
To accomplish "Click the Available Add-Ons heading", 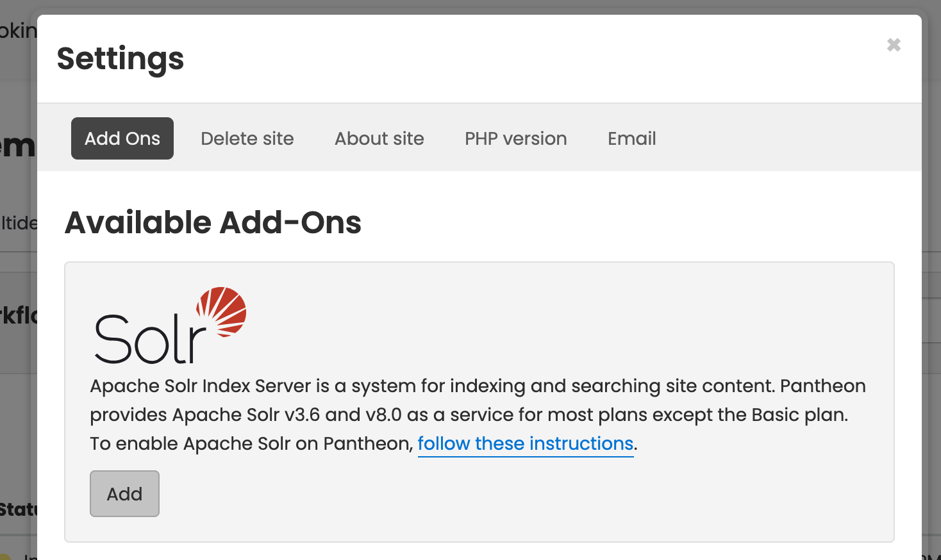I will (213, 223).
